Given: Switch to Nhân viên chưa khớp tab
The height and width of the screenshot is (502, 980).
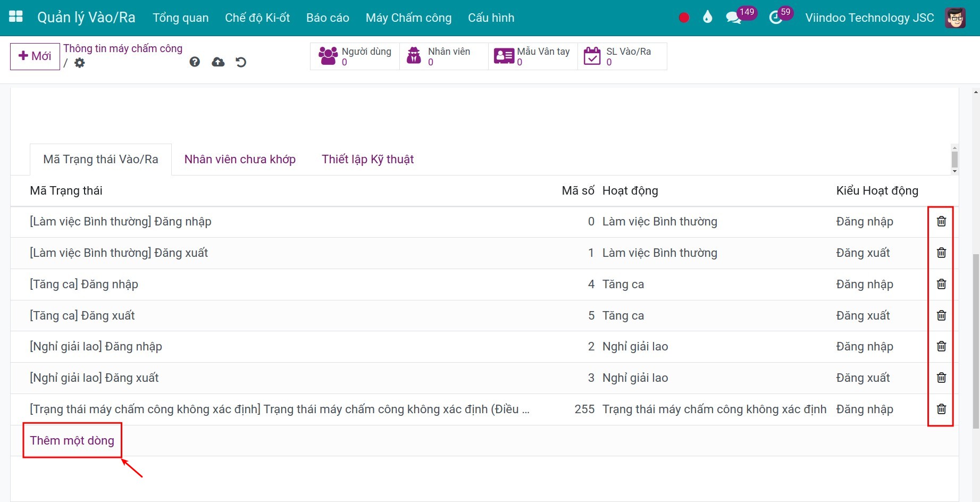Looking at the screenshot, I should [x=240, y=160].
